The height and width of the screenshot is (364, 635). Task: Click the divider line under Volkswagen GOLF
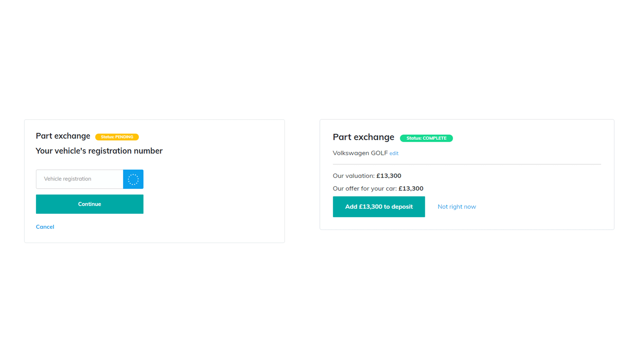coord(467,164)
